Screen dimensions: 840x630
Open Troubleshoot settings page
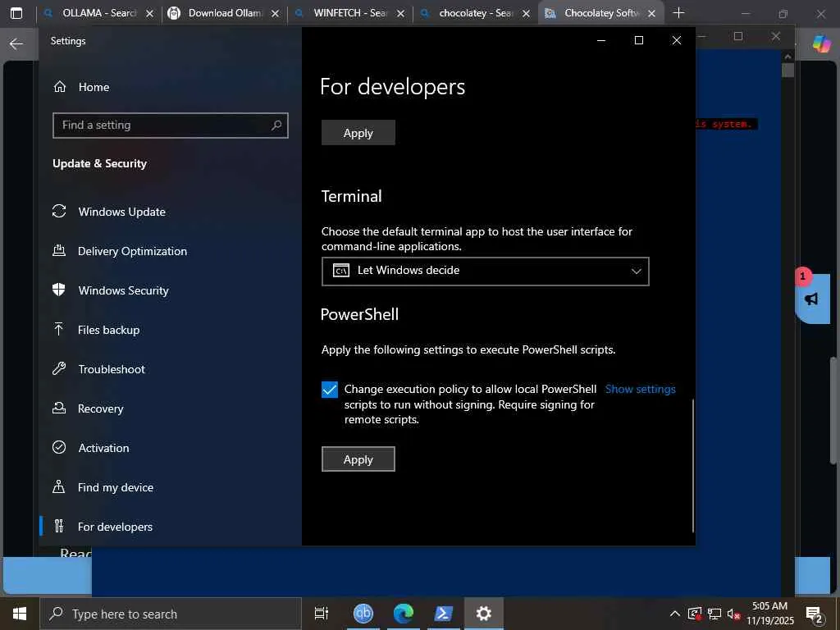(x=112, y=369)
